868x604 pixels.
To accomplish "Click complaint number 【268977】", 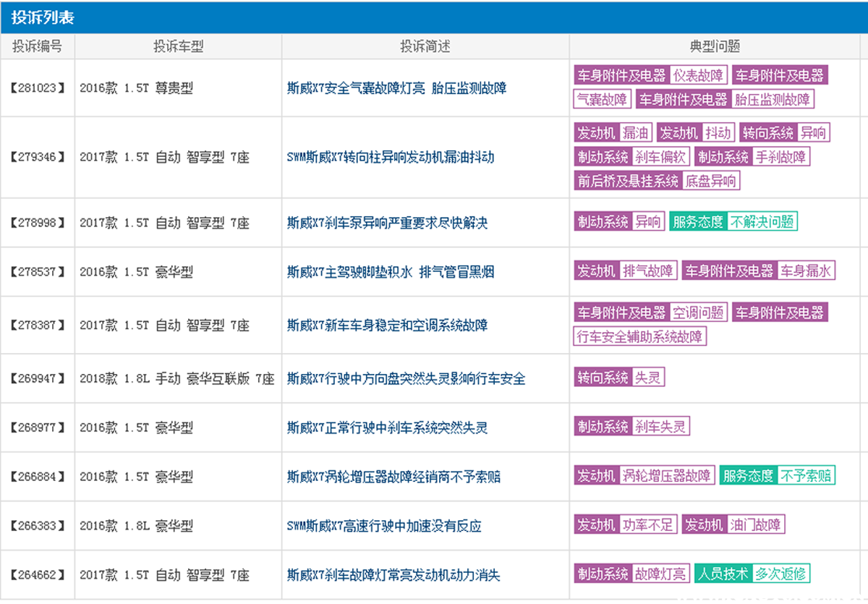I will (38, 428).
